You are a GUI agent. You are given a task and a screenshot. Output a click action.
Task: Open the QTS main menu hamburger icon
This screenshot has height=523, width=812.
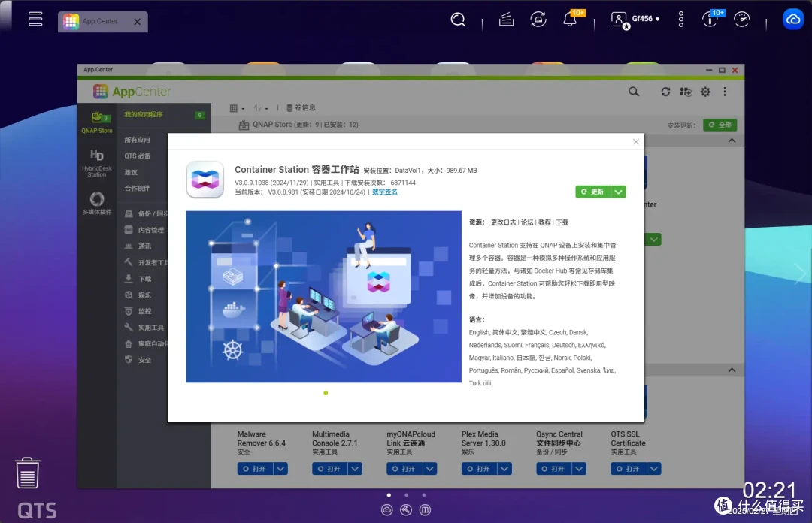(x=35, y=19)
